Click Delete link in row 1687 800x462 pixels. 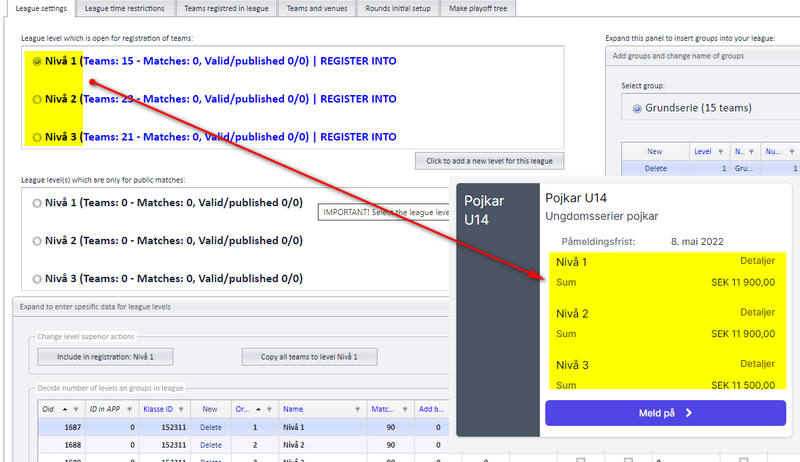pyautogui.click(x=211, y=427)
